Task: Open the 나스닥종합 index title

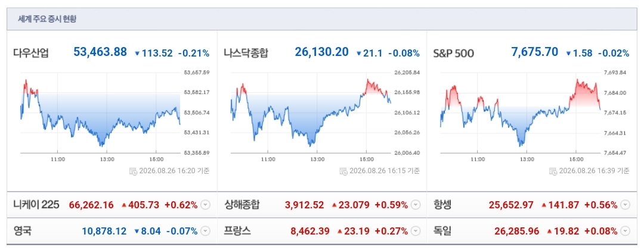Action: coord(246,53)
